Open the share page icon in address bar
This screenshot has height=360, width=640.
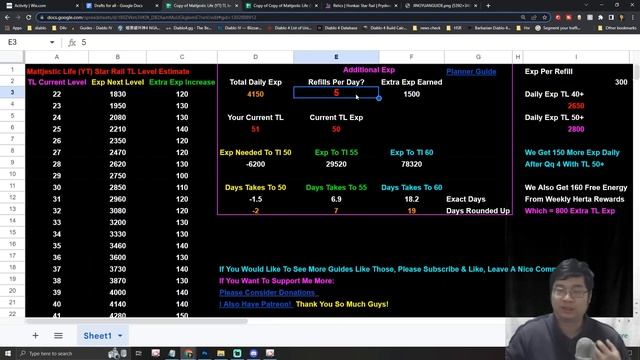pyautogui.click(x=534, y=18)
